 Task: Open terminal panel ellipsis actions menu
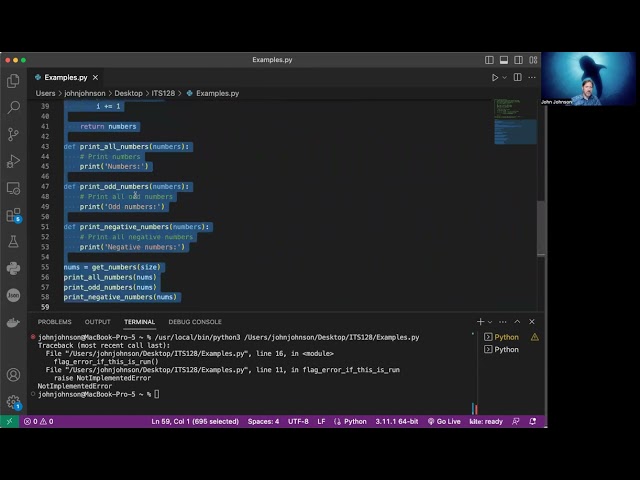point(503,322)
